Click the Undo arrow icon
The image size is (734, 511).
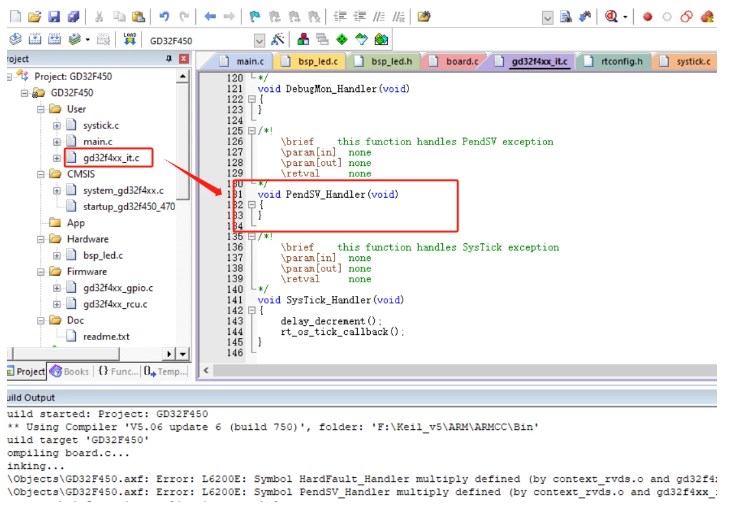click(164, 17)
